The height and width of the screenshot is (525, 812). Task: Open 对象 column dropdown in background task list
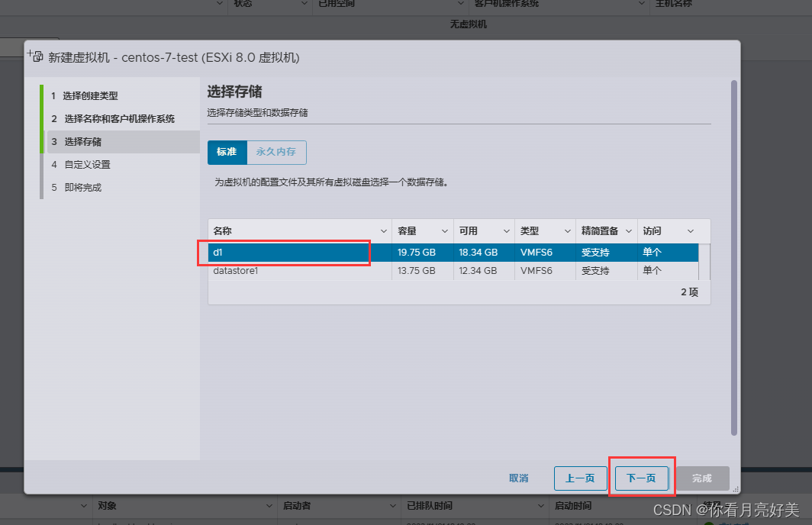pos(269,506)
